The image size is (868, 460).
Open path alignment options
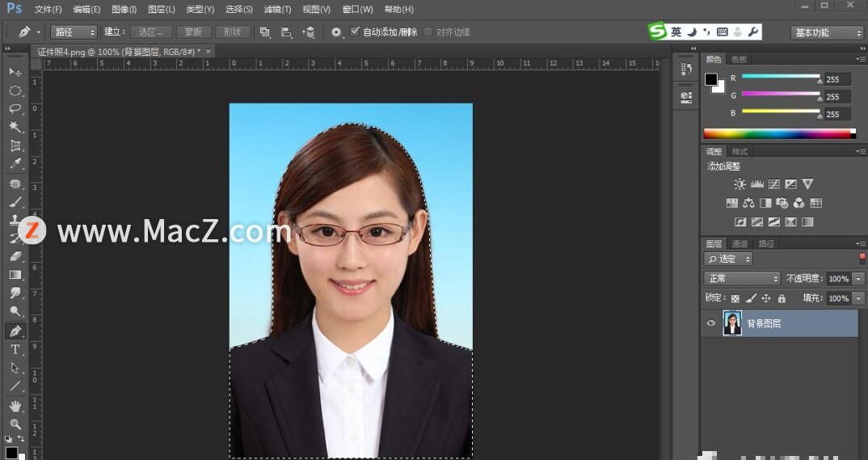[x=286, y=32]
